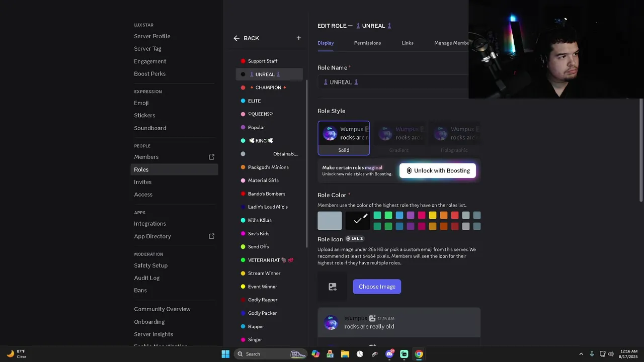Select the VETERAN RAT role
The image size is (644, 362).
pos(269,260)
